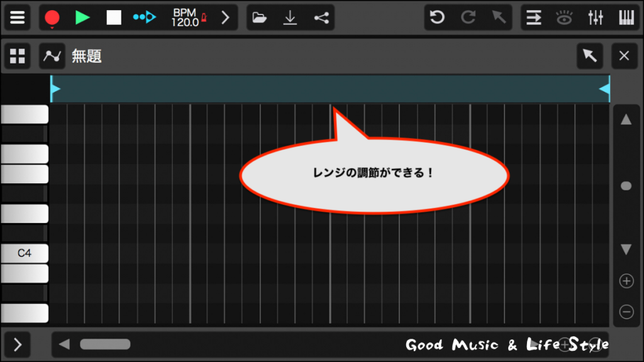Toggle the blue loop playback icon

[x=145, y=17]
